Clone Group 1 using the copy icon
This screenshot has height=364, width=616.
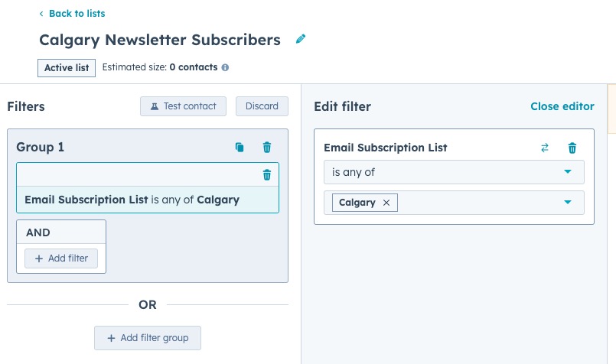(240, 148)
